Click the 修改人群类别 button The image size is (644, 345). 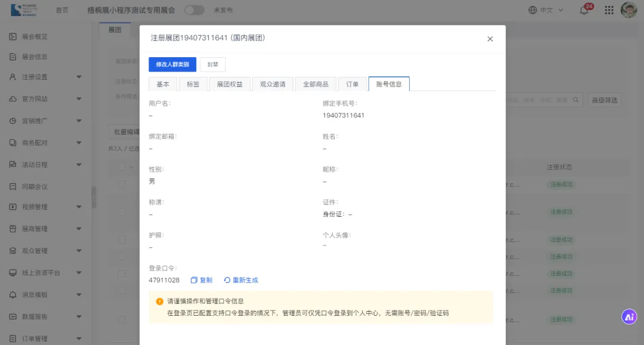click(x=172, y=64)
